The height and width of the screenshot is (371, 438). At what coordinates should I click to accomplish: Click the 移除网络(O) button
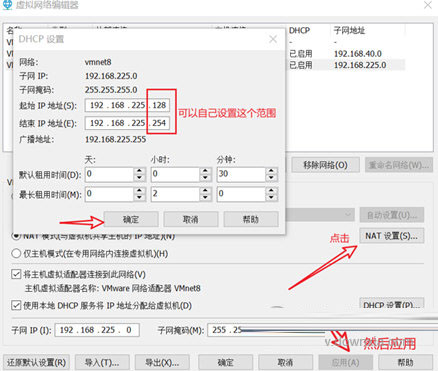tap(325, 165)
